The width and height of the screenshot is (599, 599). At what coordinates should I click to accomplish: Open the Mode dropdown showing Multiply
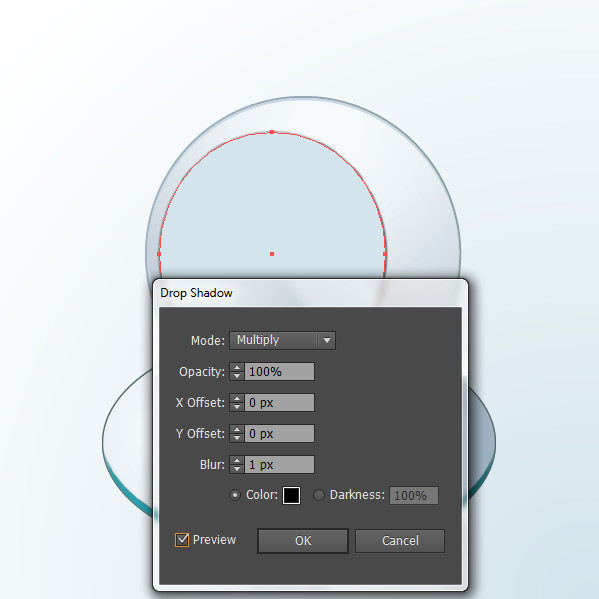282,340
